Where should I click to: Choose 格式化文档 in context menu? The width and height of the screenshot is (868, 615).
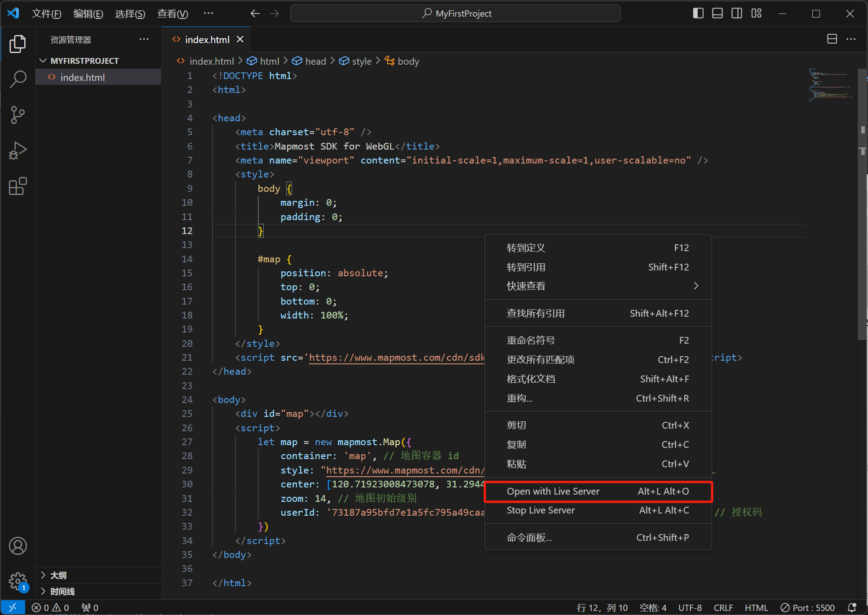pyautogui.click(x=598, y=379)
